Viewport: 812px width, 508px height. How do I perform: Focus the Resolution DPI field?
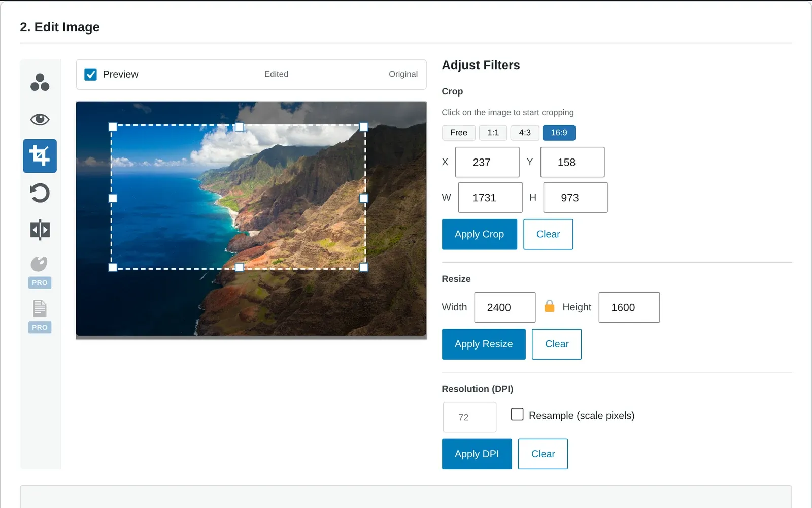pyautogui.click(x=469, y=417)
